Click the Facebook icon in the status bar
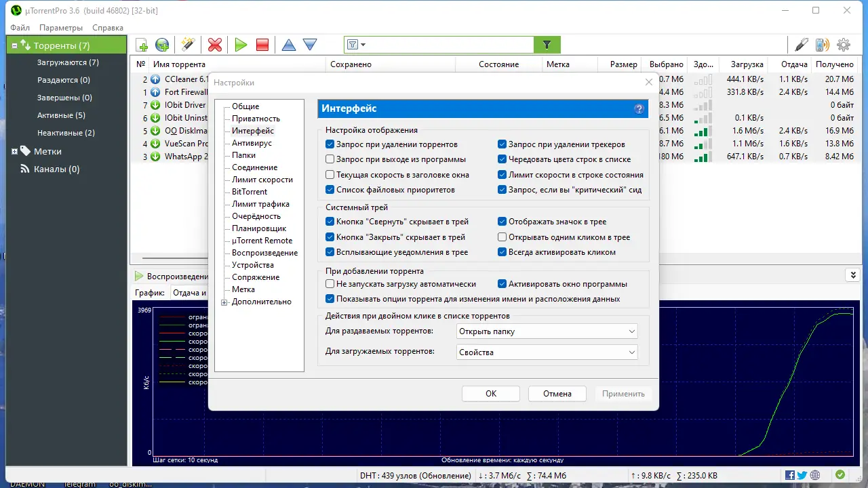The height and width of the screenshot is (488, 868). [789, 475]
